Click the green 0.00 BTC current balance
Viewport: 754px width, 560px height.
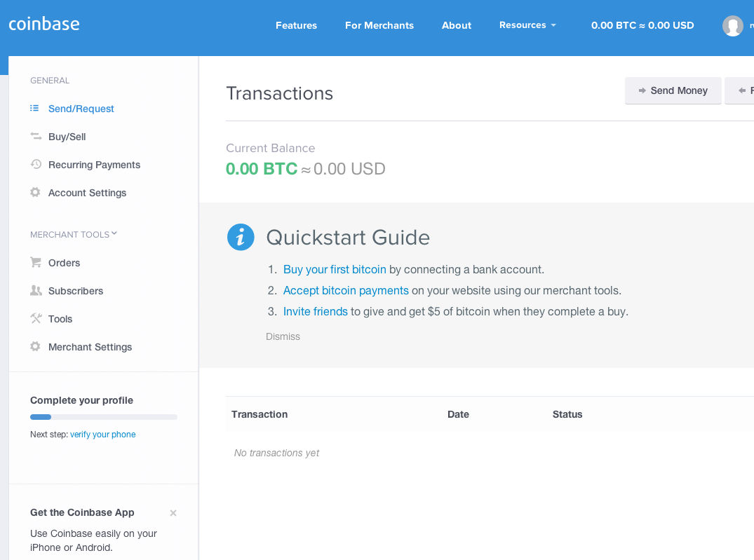[262, 169]
